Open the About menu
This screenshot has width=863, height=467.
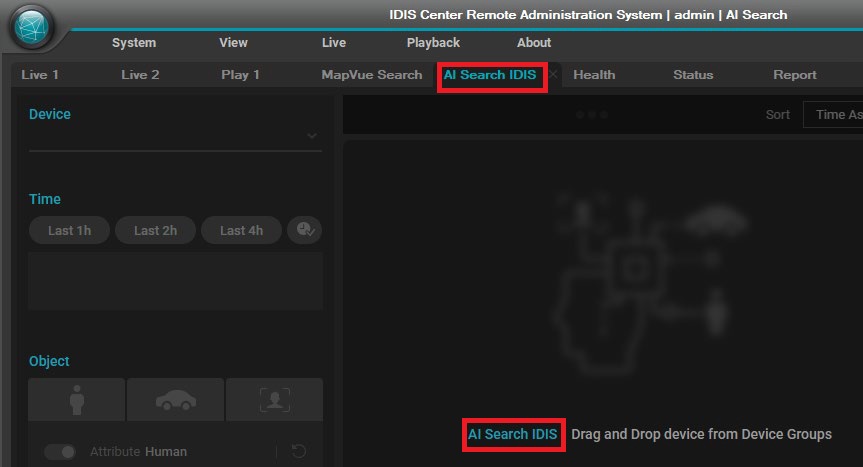[534, 42]
